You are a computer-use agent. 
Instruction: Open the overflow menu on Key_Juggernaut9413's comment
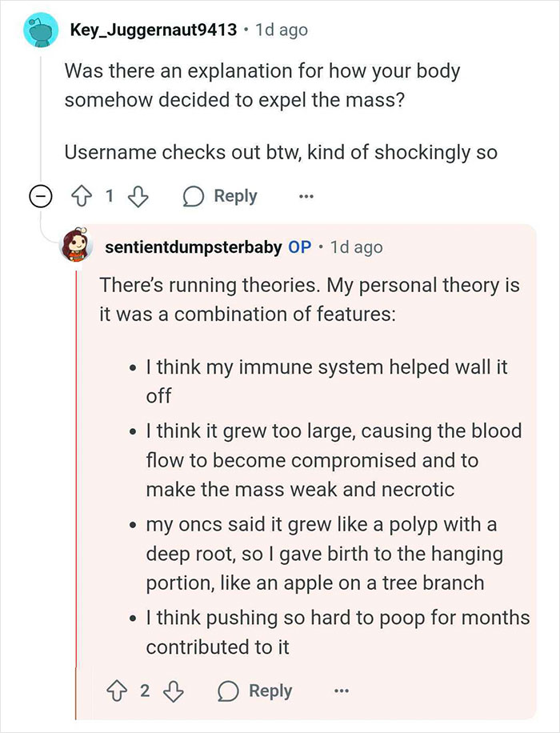pyautogui.click(x=308, y=196)
